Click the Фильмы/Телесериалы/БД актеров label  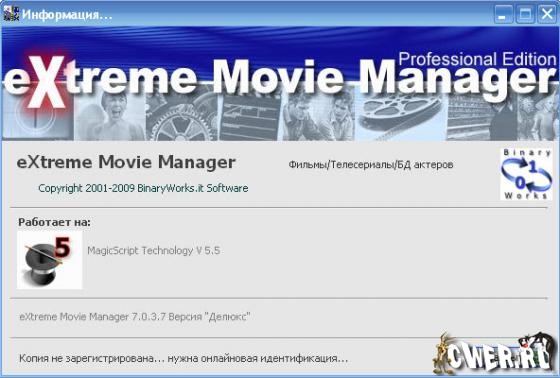(371, 165)
